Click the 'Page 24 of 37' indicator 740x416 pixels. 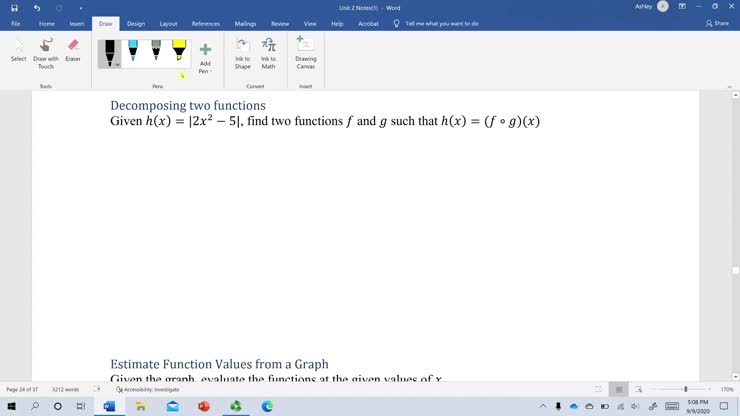pyautogui.click(x=22, y=390)
